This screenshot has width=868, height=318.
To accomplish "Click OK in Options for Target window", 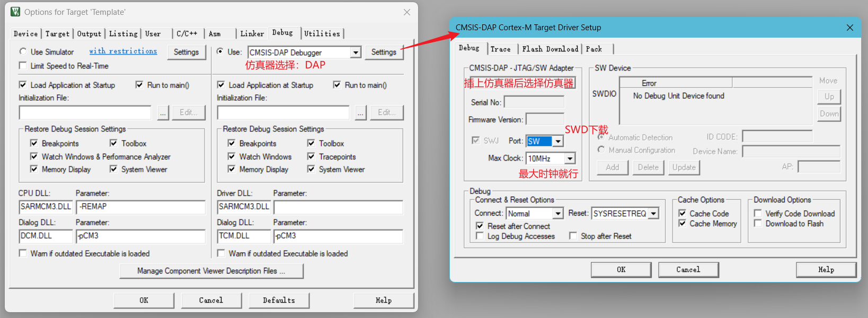I will click(x=144, y=300).
